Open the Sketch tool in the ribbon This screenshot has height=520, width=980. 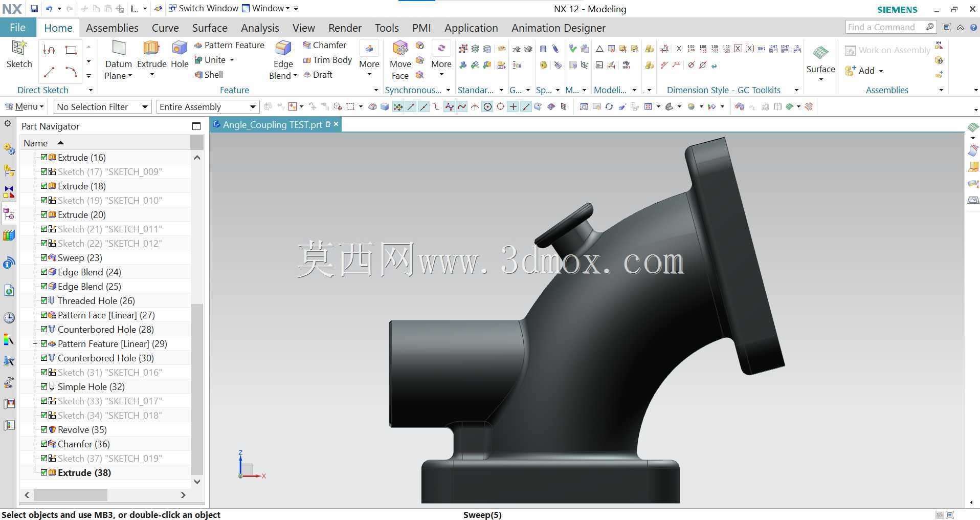tap(19, 54)
